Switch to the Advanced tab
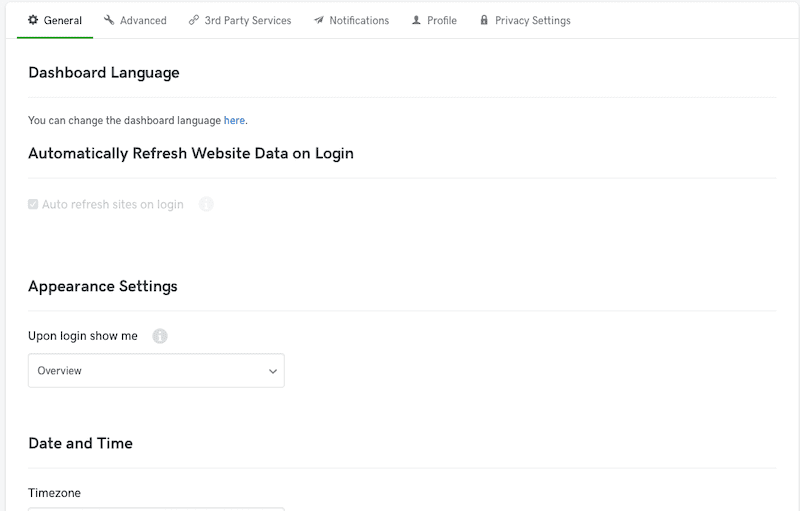Screen dimensions: 800x511 tap(135, 20)
